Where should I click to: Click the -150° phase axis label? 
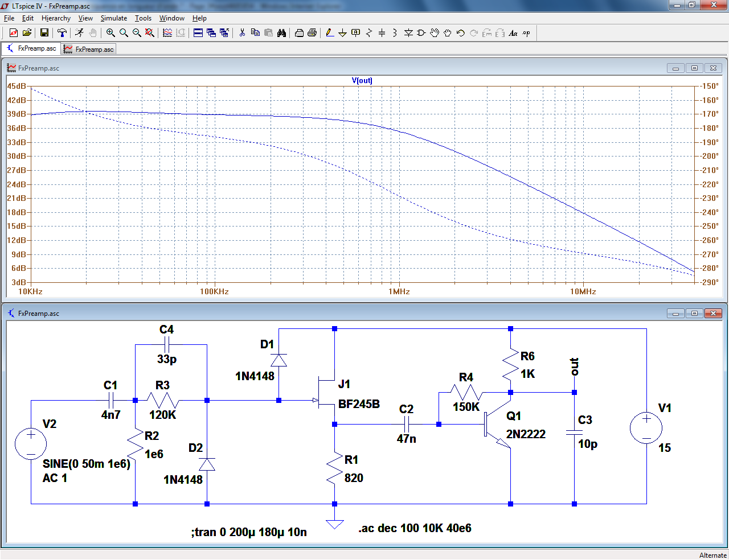(710, 86)
